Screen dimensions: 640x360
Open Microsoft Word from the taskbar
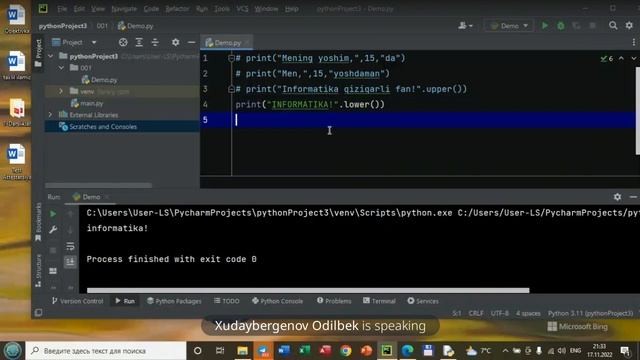click(x=284, y=351)
